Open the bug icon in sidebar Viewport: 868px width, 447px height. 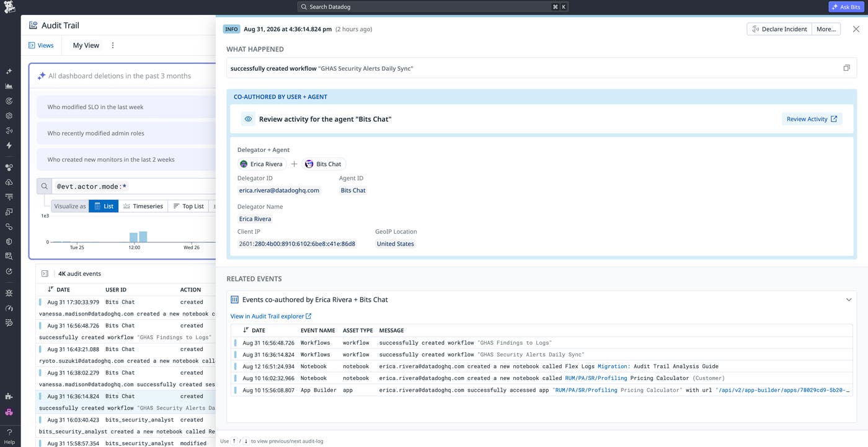point(9,293)
